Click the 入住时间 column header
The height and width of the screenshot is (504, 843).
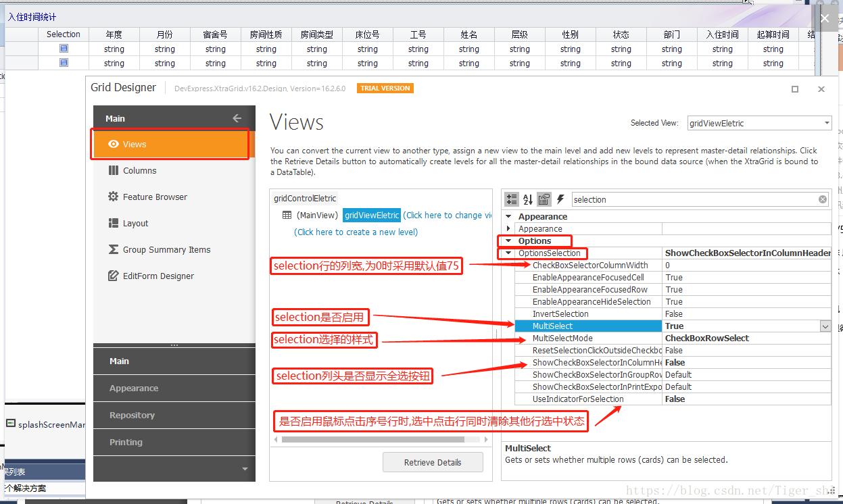(723, 34)
